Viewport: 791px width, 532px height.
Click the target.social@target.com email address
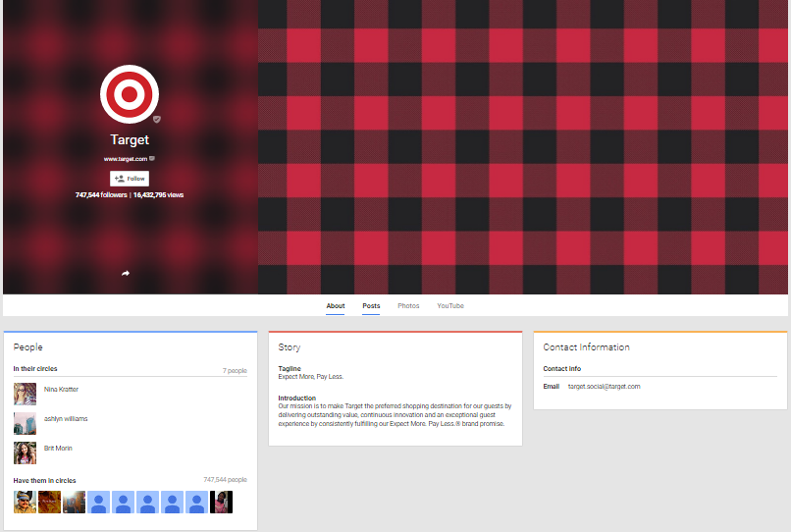[x=604, y=387]
